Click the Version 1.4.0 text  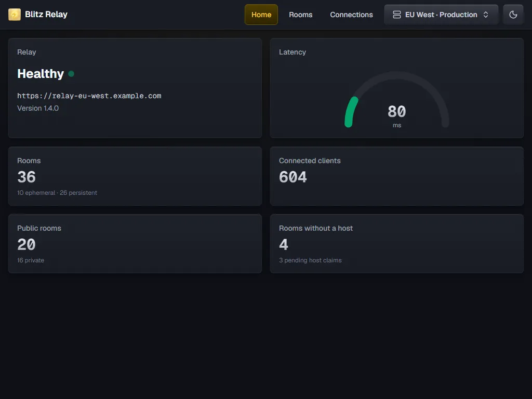[38, 108]
